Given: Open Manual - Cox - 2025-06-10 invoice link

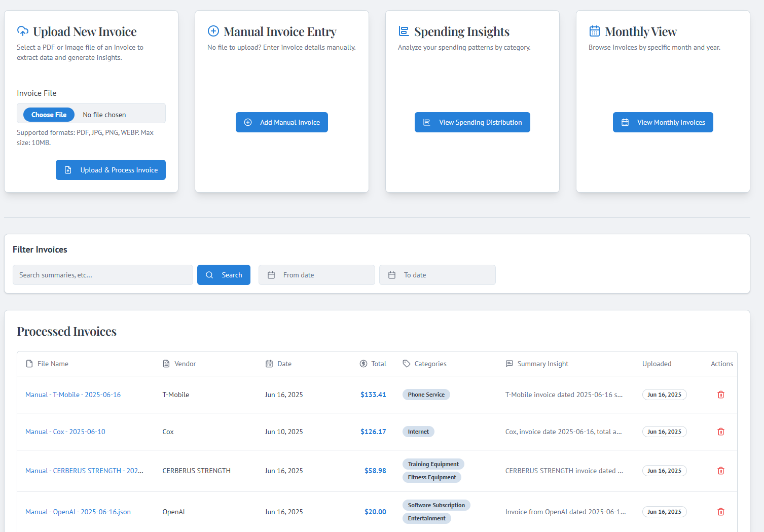Looking at the screenshot, I should click(x=65, y=432).
